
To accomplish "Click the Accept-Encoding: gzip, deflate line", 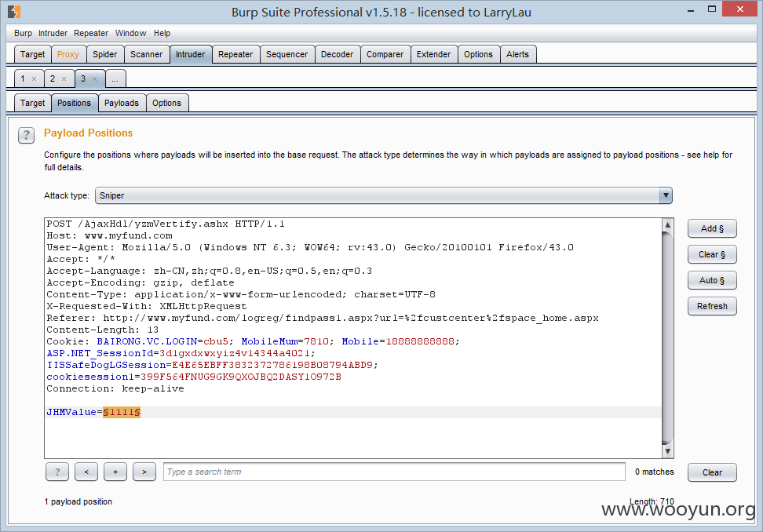I will pos(141,282).
